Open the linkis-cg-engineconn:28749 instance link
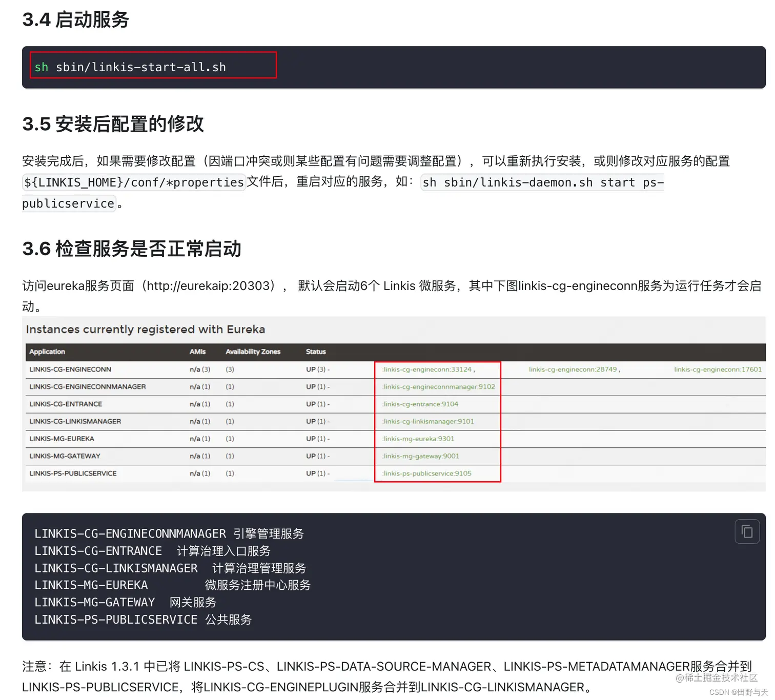 [573, 369]
